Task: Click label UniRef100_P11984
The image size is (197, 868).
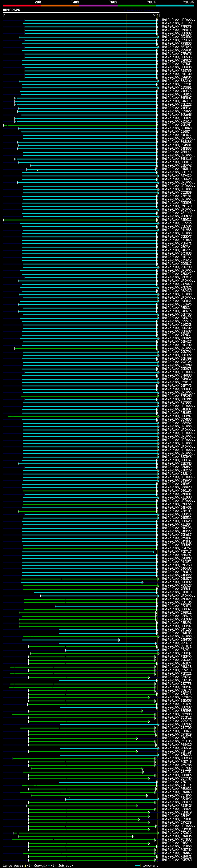Action: (x=176, y=525)
